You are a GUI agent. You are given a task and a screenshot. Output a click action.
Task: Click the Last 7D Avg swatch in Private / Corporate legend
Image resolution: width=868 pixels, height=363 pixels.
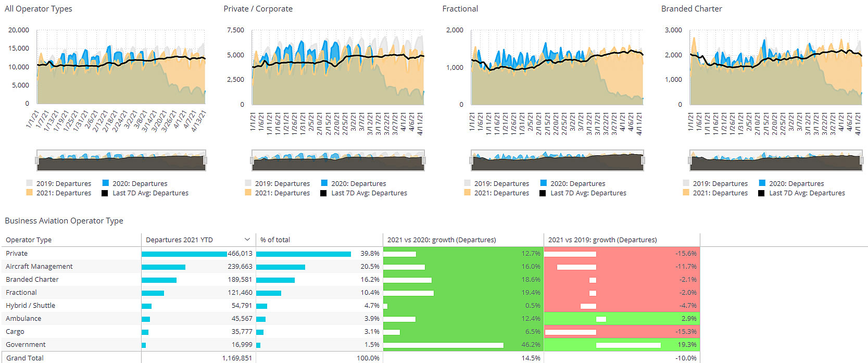pyautogui.click(x=324, y=193)
